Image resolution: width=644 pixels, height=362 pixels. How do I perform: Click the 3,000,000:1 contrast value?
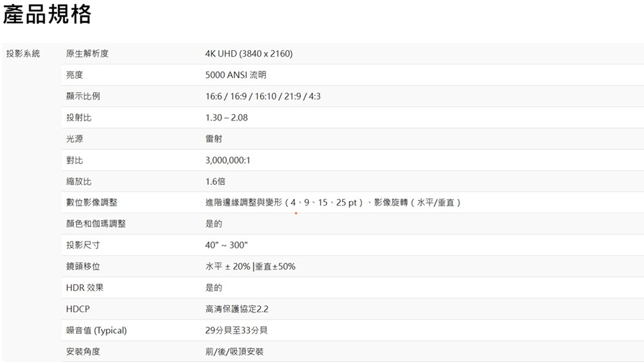227,160
